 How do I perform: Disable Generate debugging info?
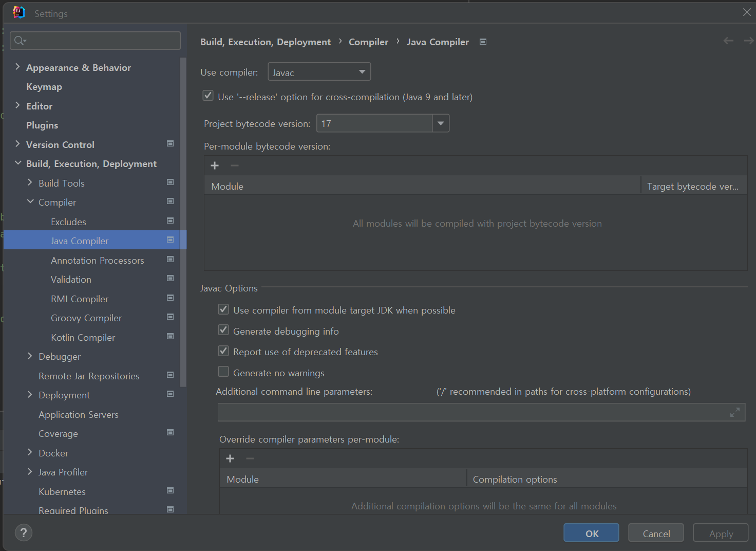223,330
